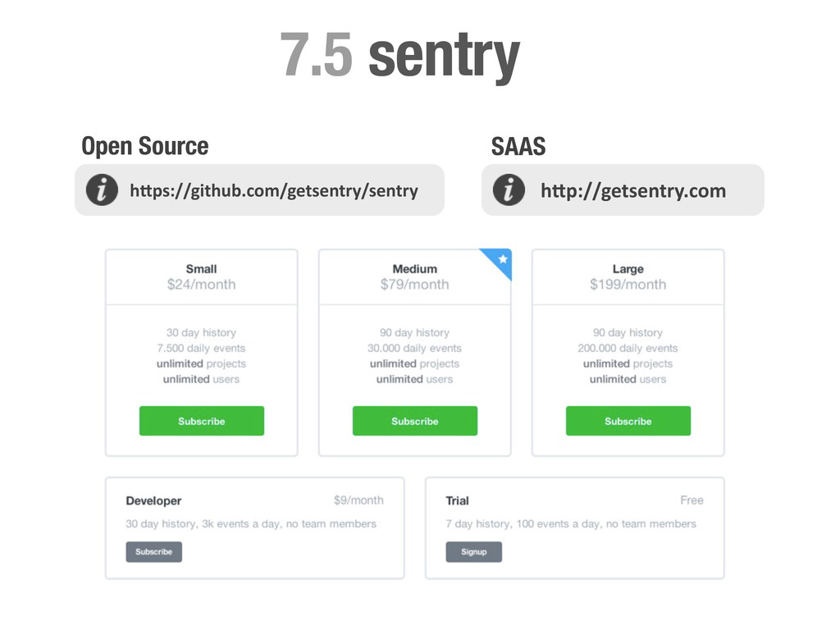The width and height of the screenshot is (840, 630).
Task: Click the Free price label on Trial
Action: coord(692,500)
